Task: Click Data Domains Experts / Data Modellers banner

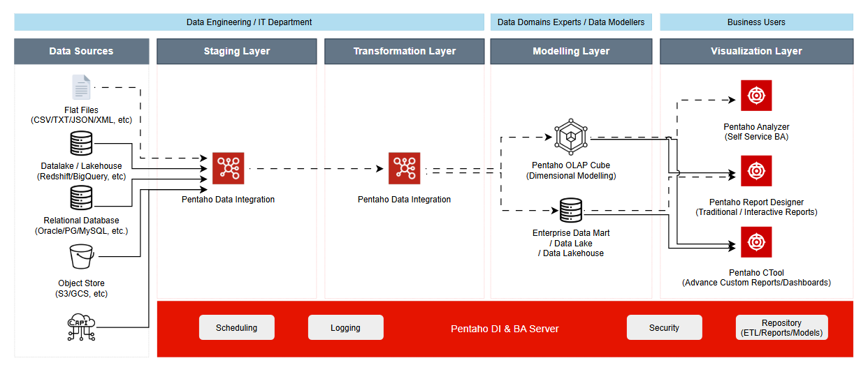Action: tap(571, 22)
